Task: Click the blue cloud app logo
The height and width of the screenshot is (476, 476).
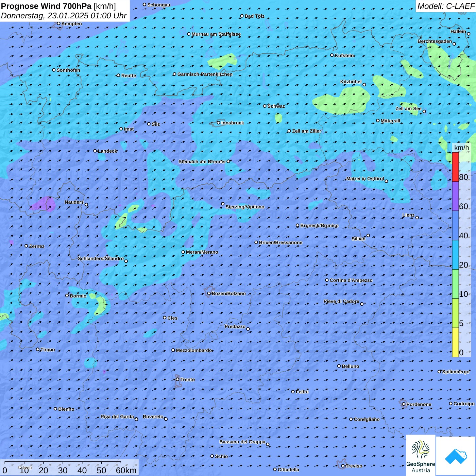Action: click(x=456, y=456)
